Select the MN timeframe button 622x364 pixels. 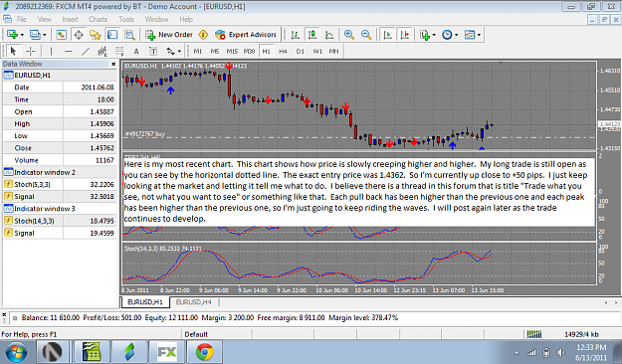tap(334, 51)
